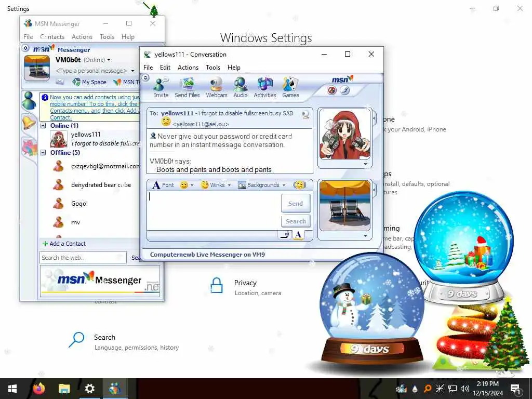Viewport: 532px width, 399px height.
Task: Open the Online status dropdown next to VM0b0t
Action: point(109,60)
